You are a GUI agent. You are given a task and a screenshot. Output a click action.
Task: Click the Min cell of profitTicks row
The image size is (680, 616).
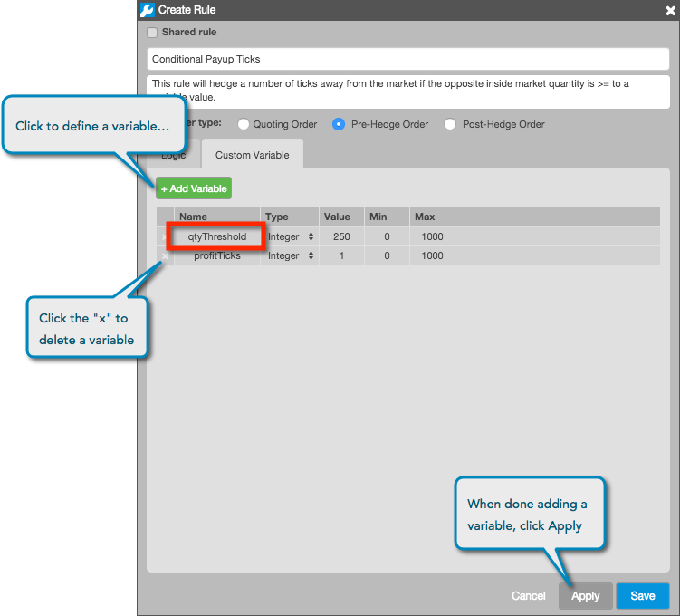[387, 256]
